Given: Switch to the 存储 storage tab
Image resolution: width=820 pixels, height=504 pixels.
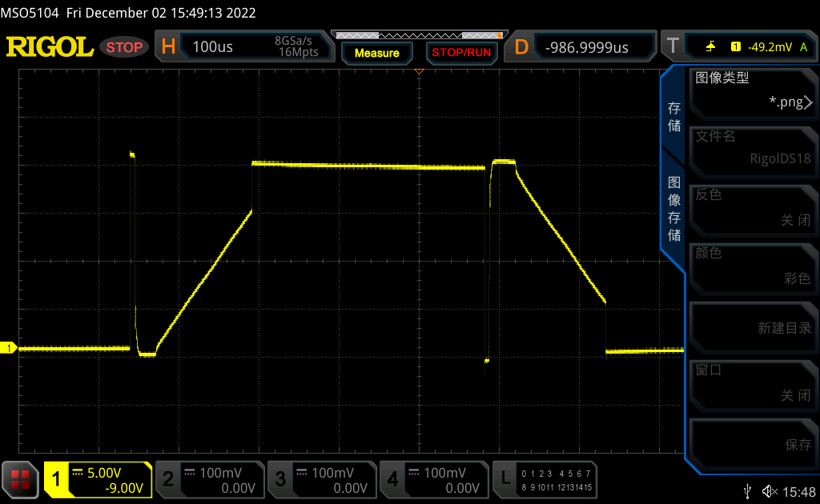Looking at the screenshot, I should 674,118.
